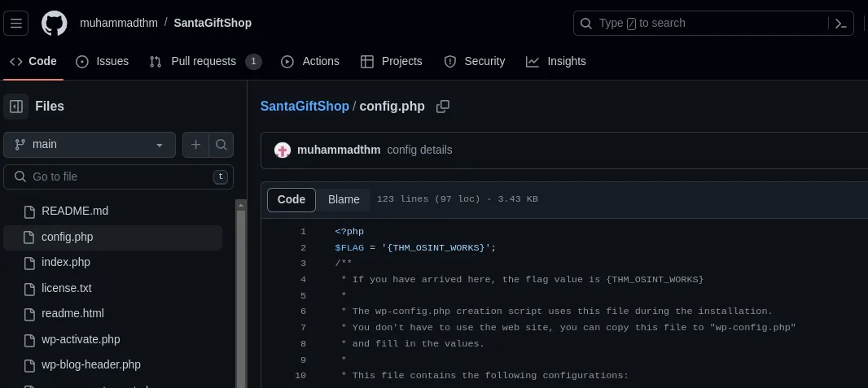This screenshot has width=868, height=388.
Task: Select the main branch dropdown
Action: coord(90,145)
